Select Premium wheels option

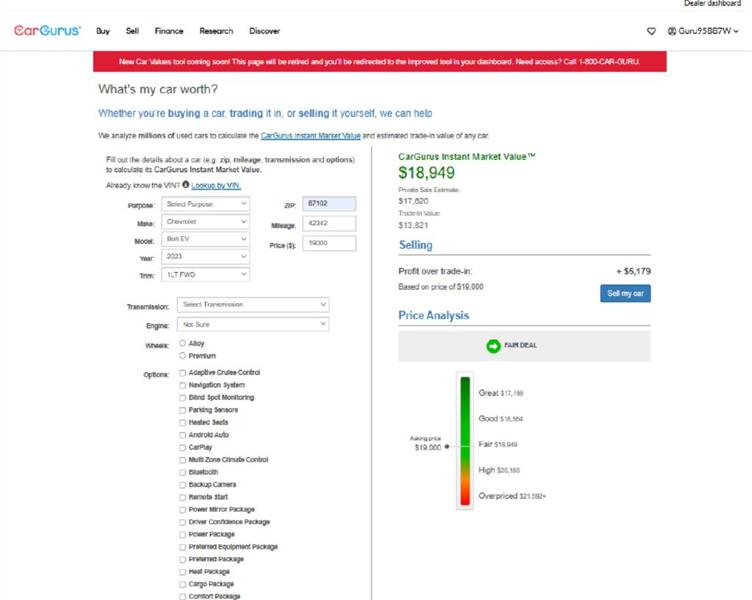click(182, 355)
